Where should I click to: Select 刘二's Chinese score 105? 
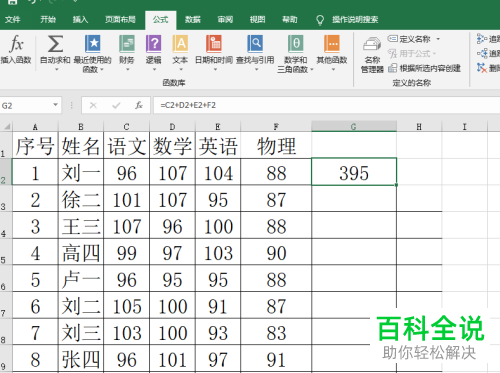click(127, 305)
